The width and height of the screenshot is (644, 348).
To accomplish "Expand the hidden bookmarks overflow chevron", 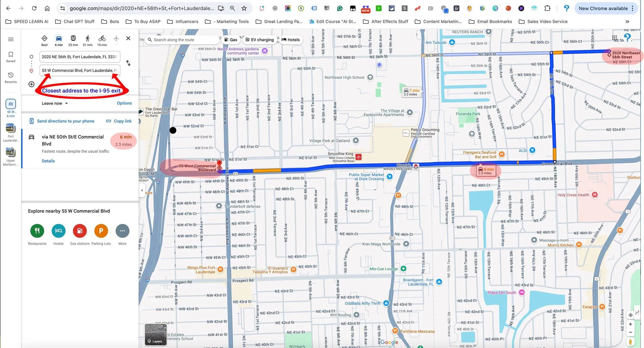I will 627,22.
